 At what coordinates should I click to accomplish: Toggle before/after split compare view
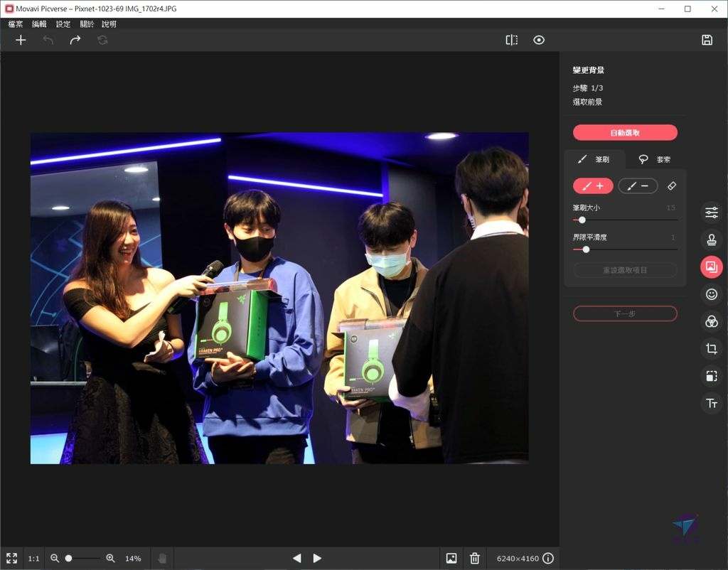512,40
